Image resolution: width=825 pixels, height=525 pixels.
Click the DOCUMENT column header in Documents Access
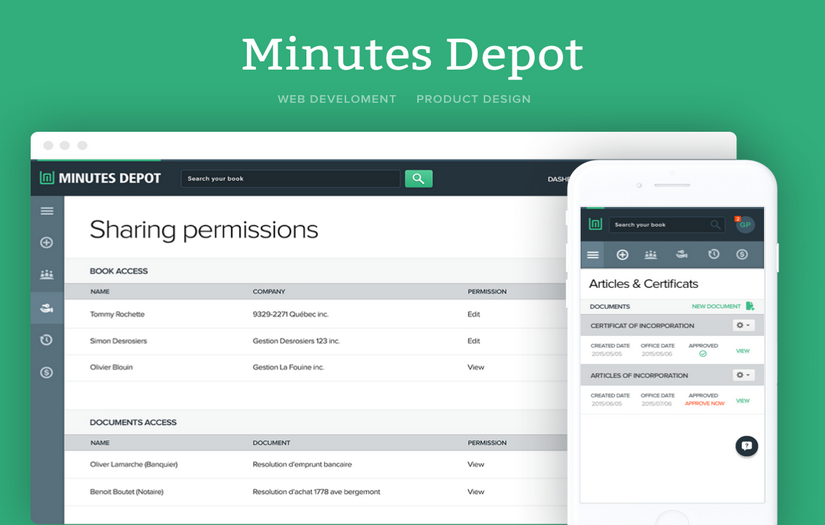pyautogui.click(x=271, y=443)
